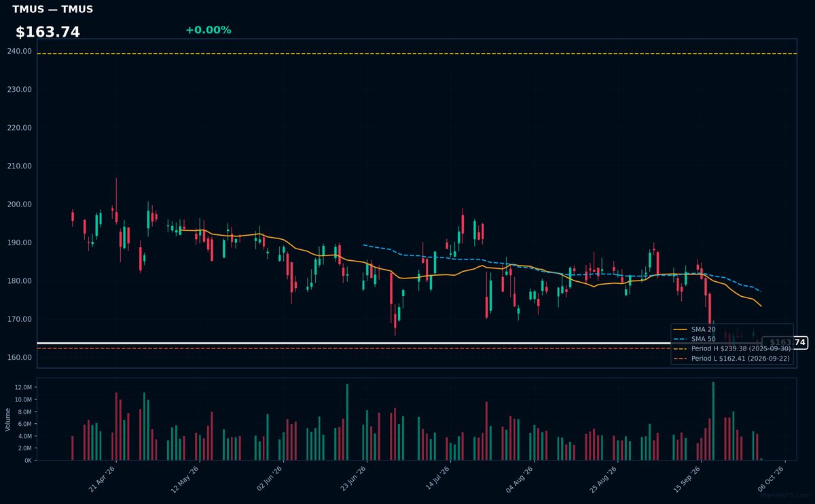Click the 10.0M volume axis label

point(23,399)
